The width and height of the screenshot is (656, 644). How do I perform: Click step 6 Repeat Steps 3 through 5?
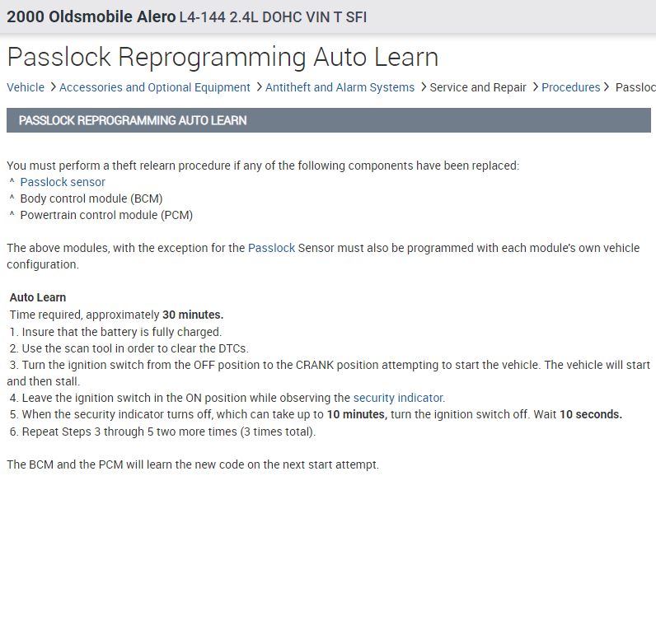pyautogui.click(x=162, y=432)
